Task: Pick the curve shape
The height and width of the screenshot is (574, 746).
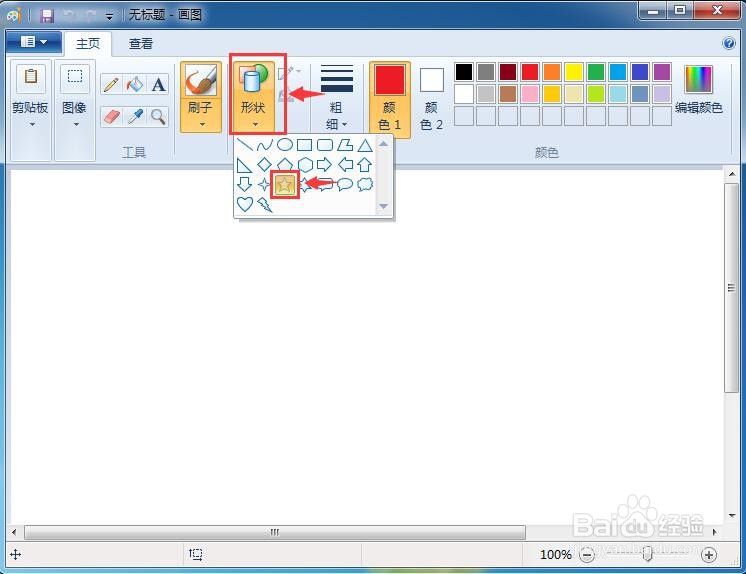Action: [x=265, y=145]
